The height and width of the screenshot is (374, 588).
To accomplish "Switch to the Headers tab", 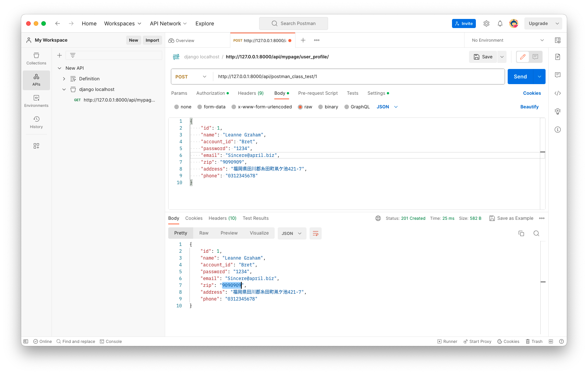I will click(250, 93).
